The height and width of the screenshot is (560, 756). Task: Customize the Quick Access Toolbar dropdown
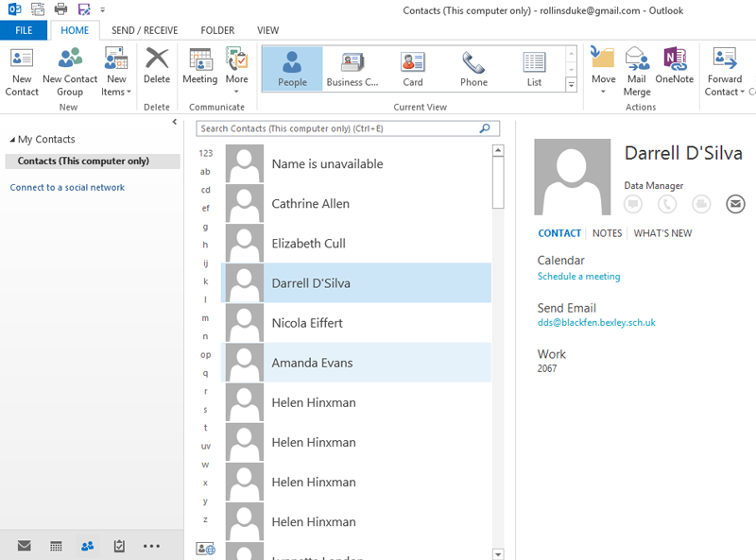(102, 9)
